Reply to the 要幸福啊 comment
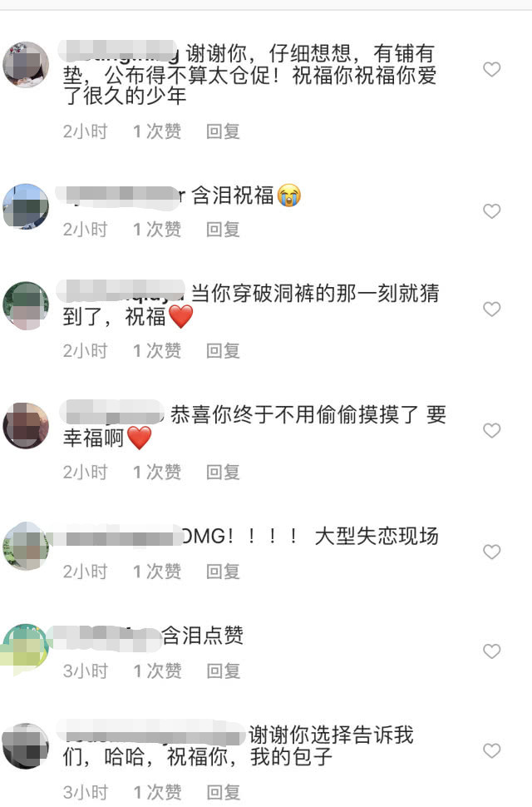 coord(223,472)
